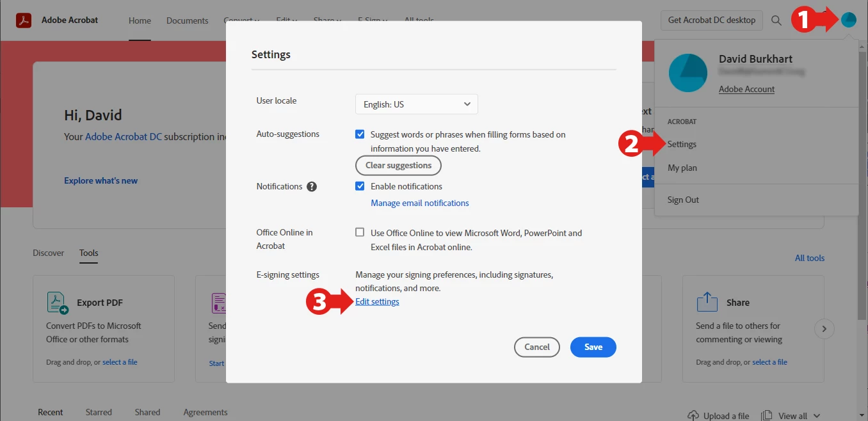
Task: Open the search magnifier icon
Action: pyautogui.click(x=776, y=20)
